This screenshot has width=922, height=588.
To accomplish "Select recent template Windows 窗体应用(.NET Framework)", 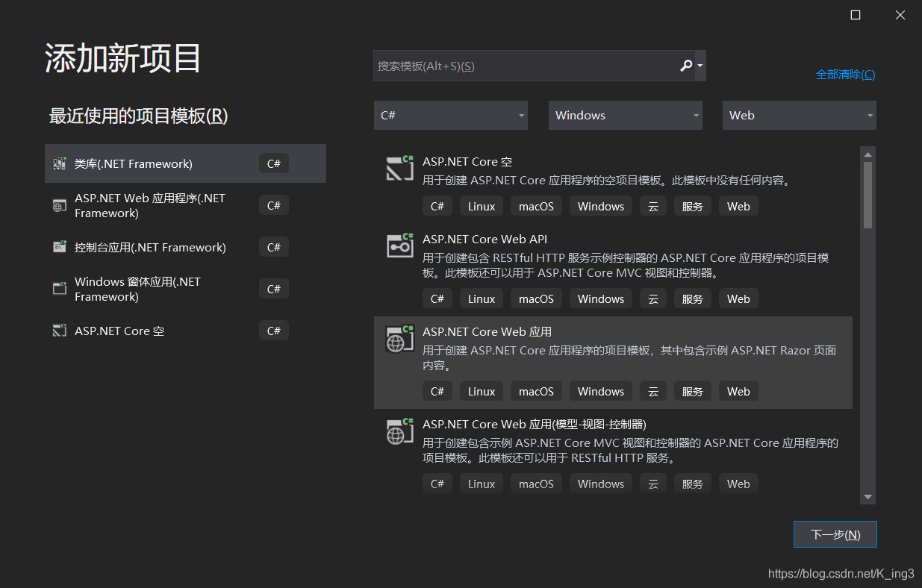I will click(x=186, y=289).
